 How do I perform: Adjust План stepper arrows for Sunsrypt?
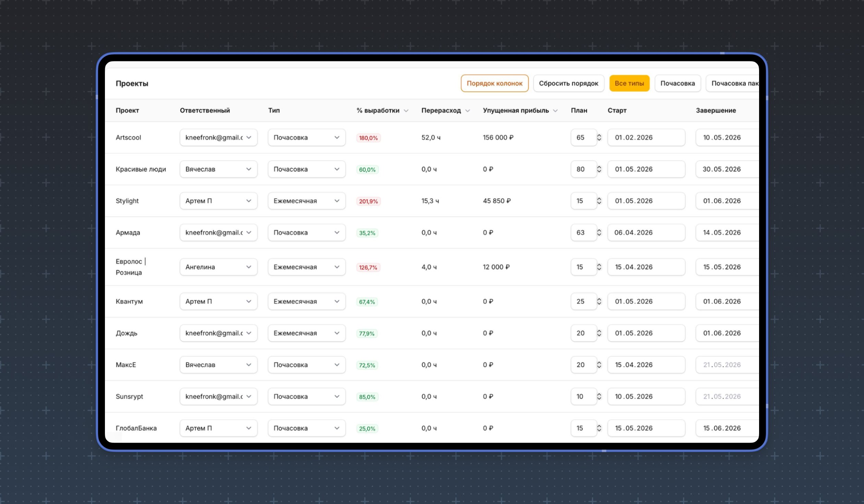[599, 396]
